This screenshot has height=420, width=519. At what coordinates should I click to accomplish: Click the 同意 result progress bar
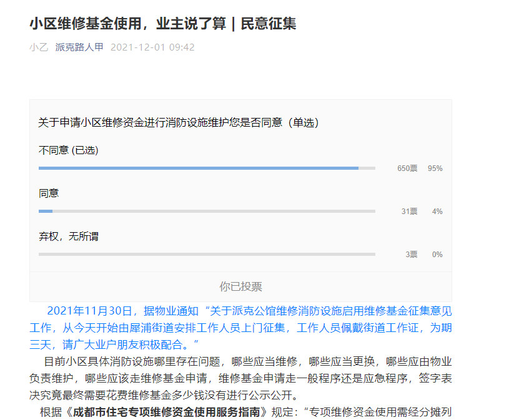207,211
